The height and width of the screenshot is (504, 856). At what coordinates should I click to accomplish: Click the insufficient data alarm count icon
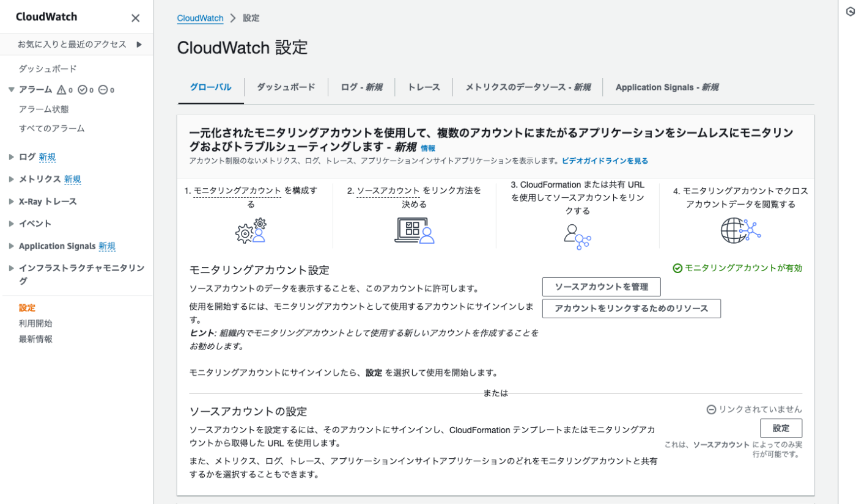tap(103, 90)
